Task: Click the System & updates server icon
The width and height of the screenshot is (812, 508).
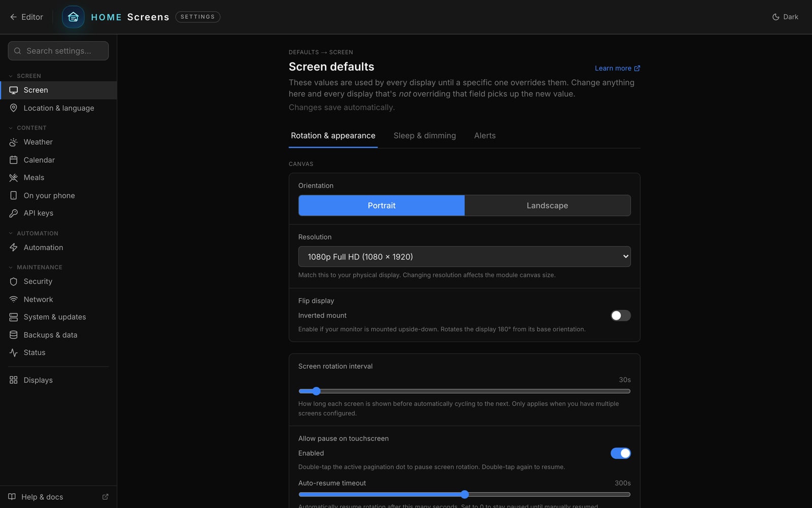Action: tap(14, 316)
